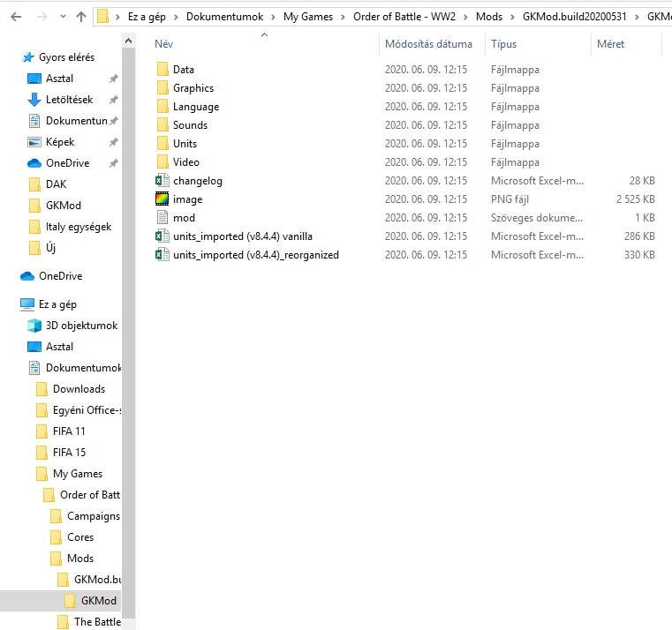Select the Campaigns folder in the tree

point(93,516)
